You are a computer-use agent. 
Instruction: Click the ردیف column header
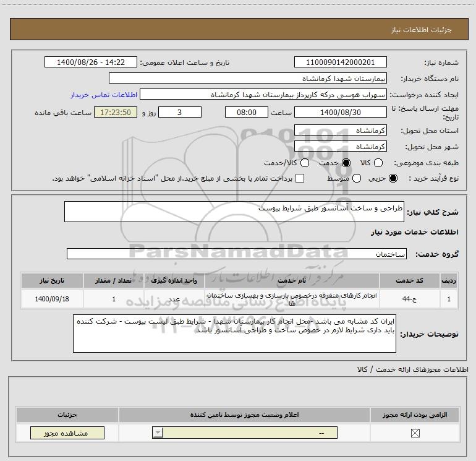pyautogui.click(x=449, y=280)
